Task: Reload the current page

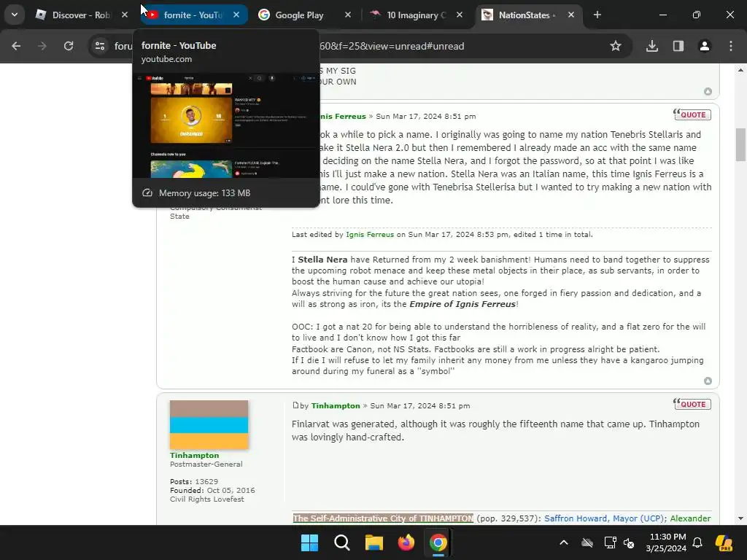Action: (x=69, y=46)
